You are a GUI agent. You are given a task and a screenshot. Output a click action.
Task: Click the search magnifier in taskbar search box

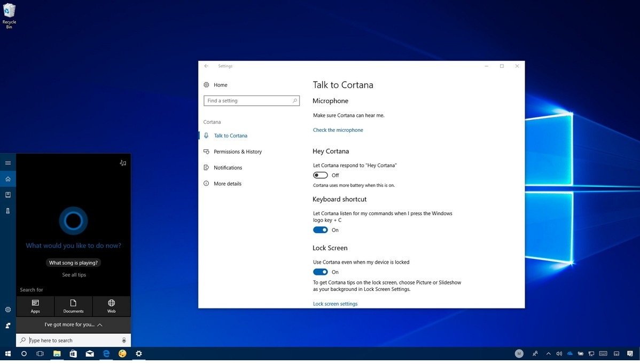(x=23, y=341)
